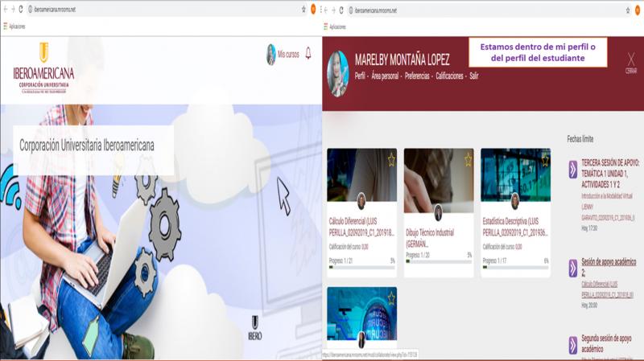
Task: Click Calificación del curso on Cálculo Diferencial
Action: click(x=349, y=247)
